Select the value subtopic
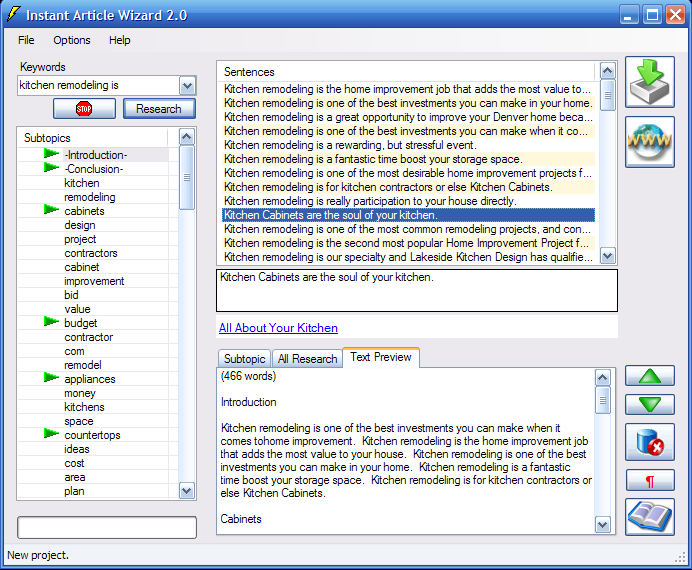 coord(77,309)
